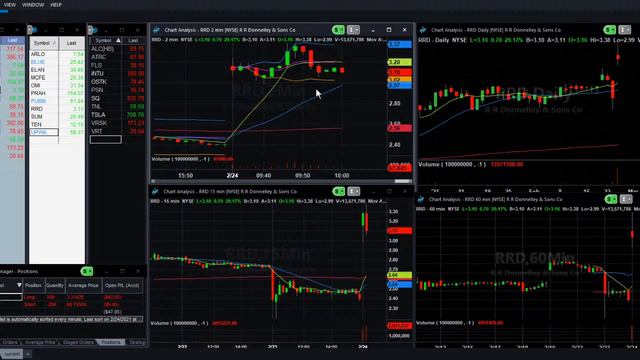Viewport: 640px width, 360px height.
Task: Switch to the Orders tab in the trade manager
Action: (x=10, y=342)
